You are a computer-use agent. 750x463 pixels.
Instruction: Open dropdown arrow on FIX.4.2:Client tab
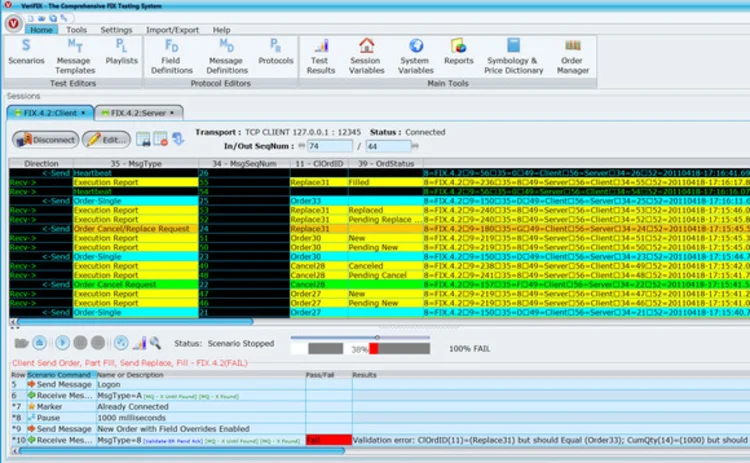tap(83, 113)
